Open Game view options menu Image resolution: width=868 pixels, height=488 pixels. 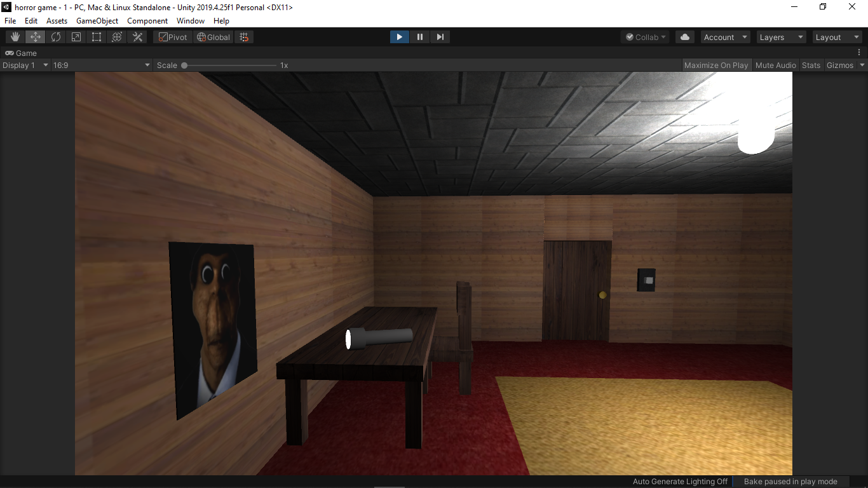pyautogui.click(x=859, y=53)
